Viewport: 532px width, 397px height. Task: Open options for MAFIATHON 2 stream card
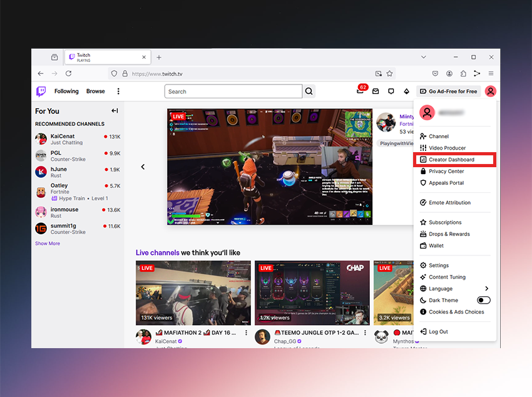(246, 333)
